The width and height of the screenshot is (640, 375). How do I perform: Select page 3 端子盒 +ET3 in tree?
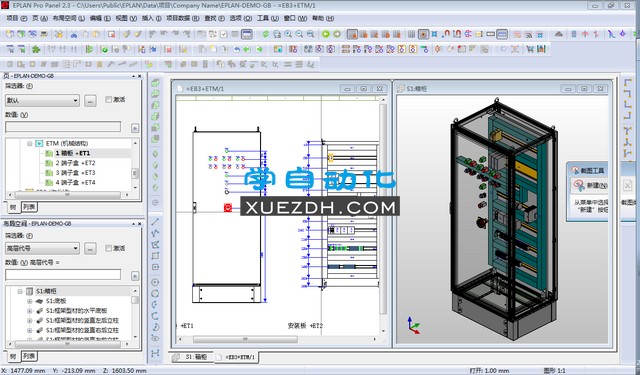coord(75,173)
